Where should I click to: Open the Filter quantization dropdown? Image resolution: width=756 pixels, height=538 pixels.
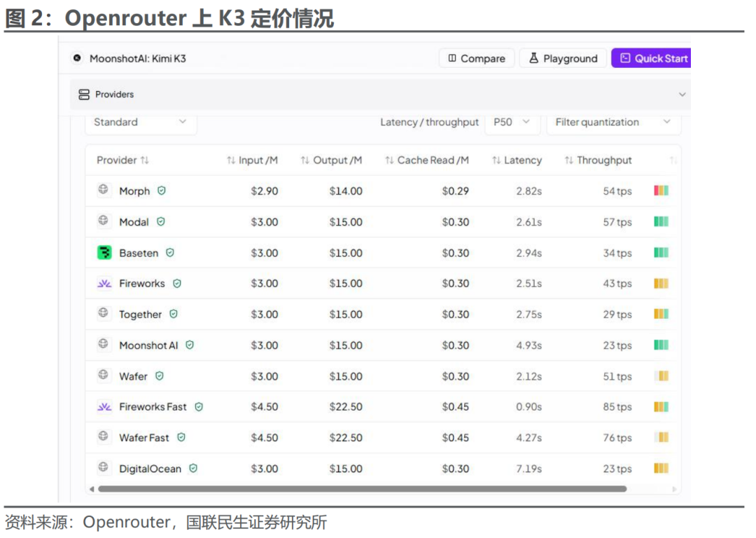coord(614,122)
